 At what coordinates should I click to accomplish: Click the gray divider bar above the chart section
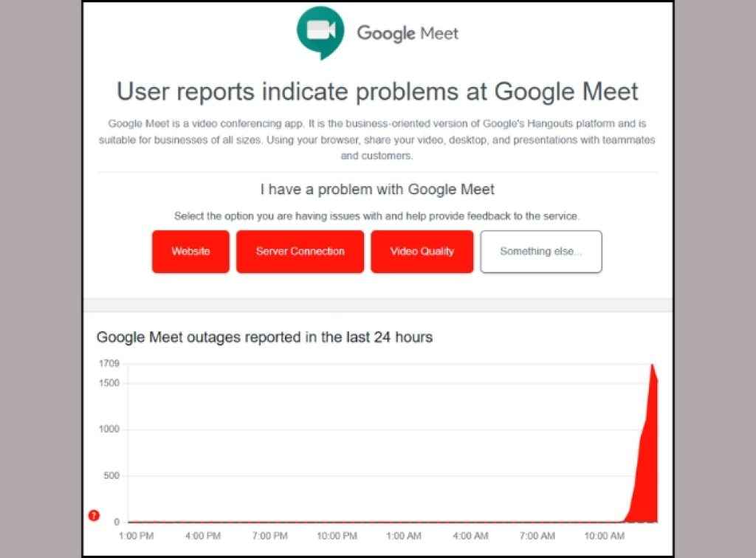click(377, 303)
